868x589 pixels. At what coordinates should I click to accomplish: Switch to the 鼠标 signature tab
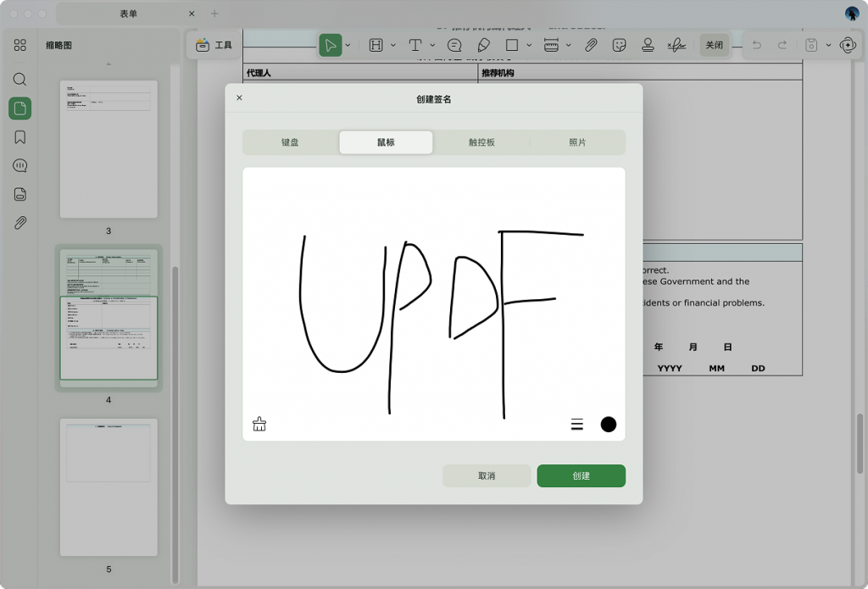tap(386, 142)
